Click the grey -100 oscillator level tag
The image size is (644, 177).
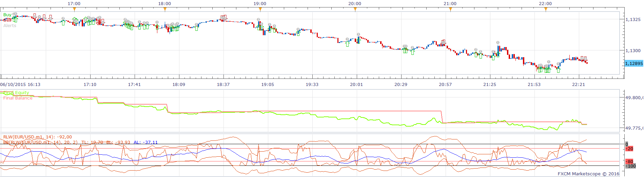tap(631, 166)
